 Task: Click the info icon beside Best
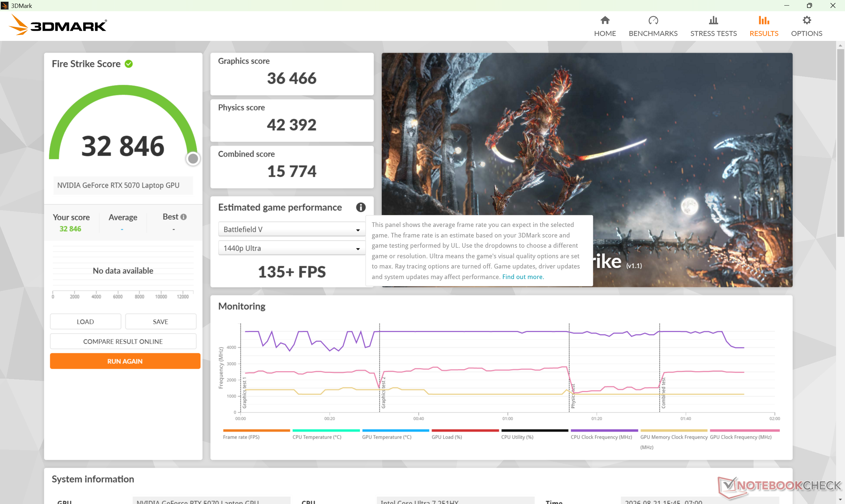pyautogui.click(x=184, y=217)
